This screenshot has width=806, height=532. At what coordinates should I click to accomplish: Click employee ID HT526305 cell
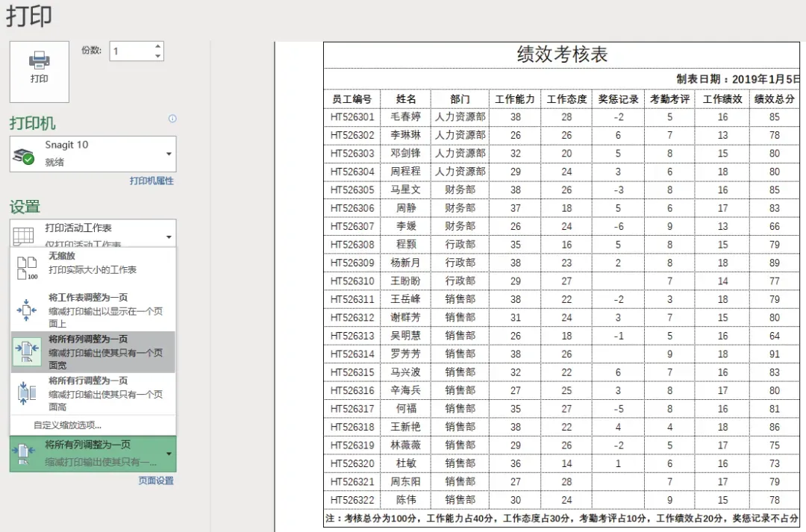(352, 190)
